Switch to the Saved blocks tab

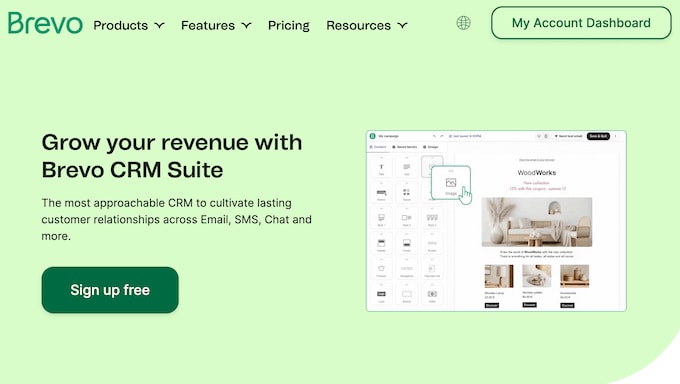pyautogui.click(x=405, y=147)
